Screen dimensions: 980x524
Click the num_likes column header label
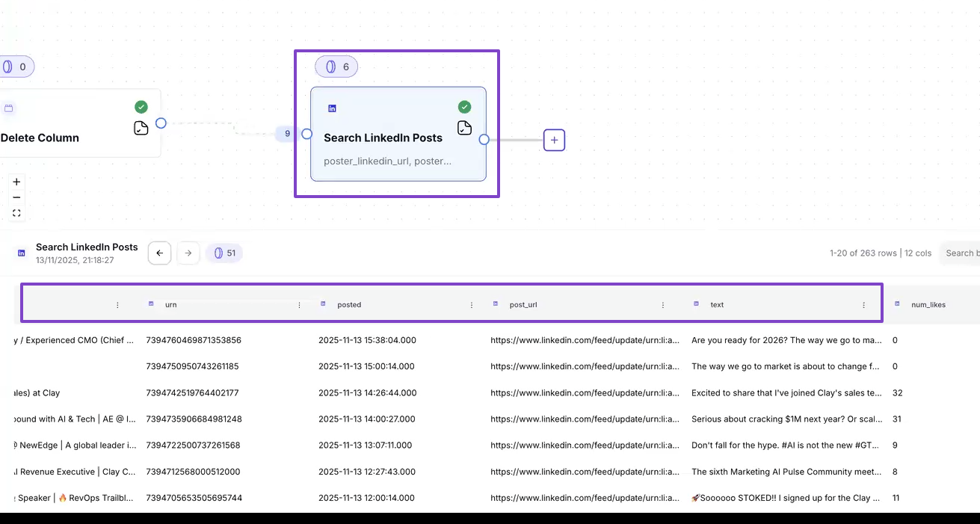(x=928, y=305)
